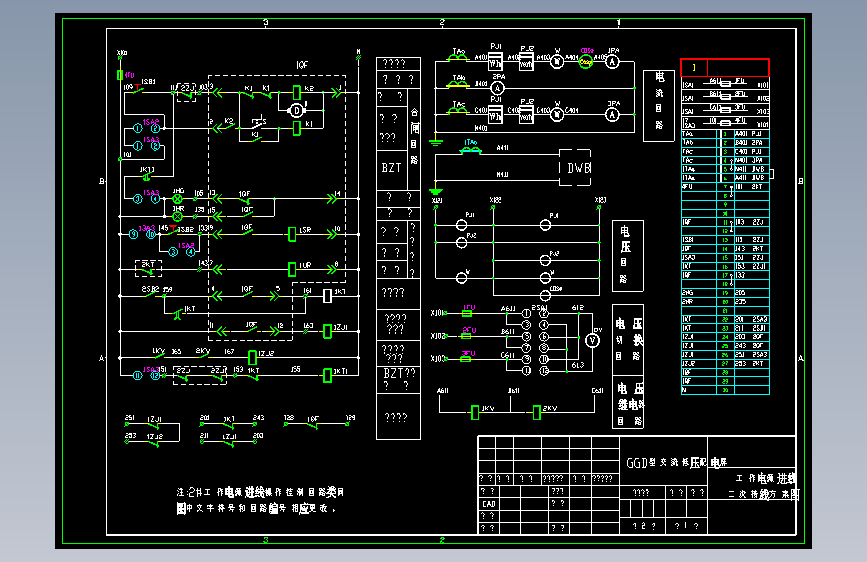Select the 1SR coil symbol

(292, 235)
